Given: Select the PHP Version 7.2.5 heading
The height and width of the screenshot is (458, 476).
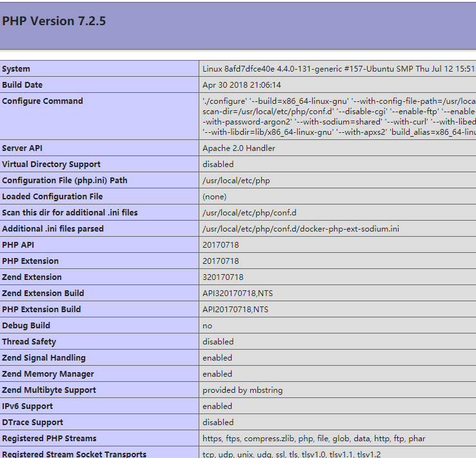Looking at the screenshot, I should [54, 21].
